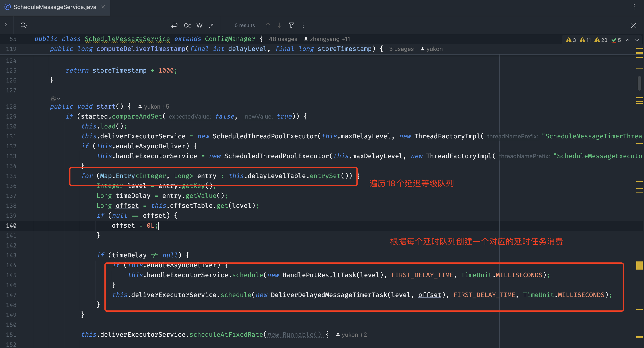Click DeliverDelayedMessageTimerTask constructor call
The height and width of the screenshot is (348, 644).
[329, 295]
